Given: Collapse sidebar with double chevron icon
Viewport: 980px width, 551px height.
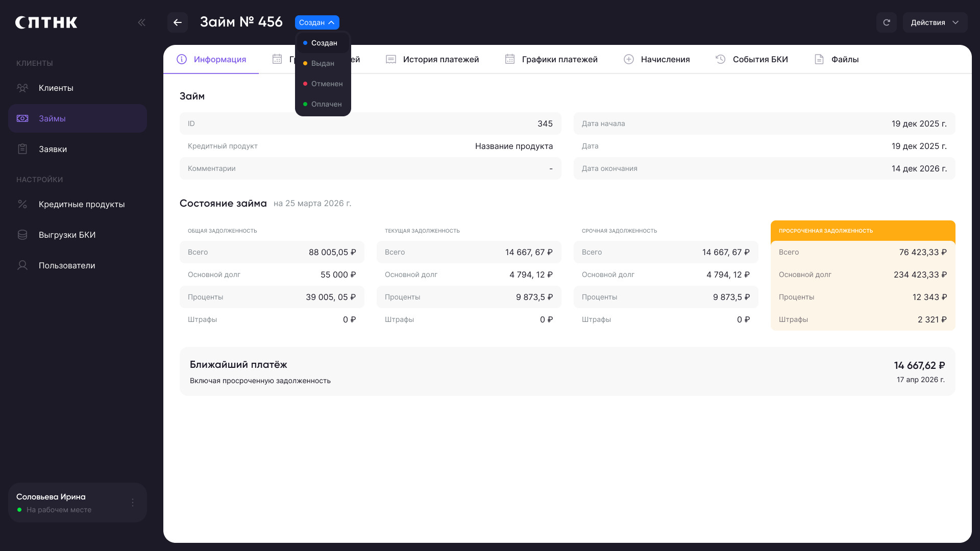Looking at the screenshot, I should 141,22.
